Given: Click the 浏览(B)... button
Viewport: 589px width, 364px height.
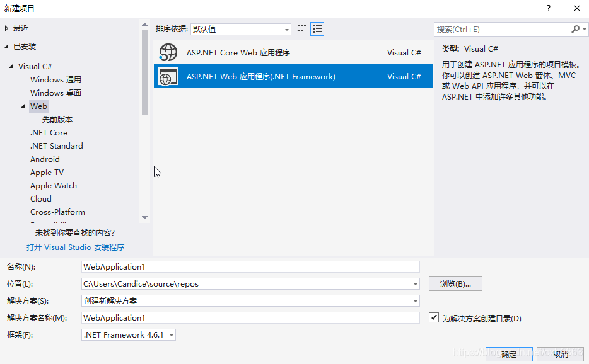Looking at the screenshot, I should pyautogui.click(x=455, y=283).
